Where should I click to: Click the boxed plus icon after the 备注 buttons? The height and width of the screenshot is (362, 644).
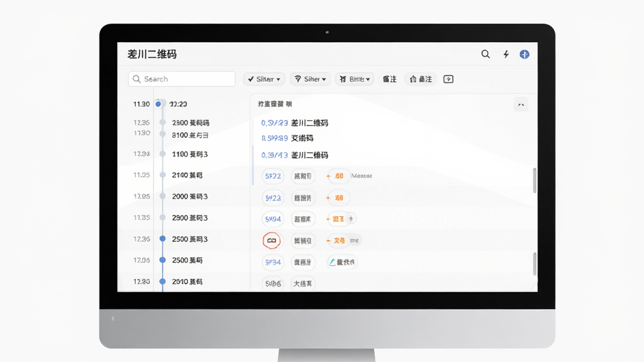448,79
